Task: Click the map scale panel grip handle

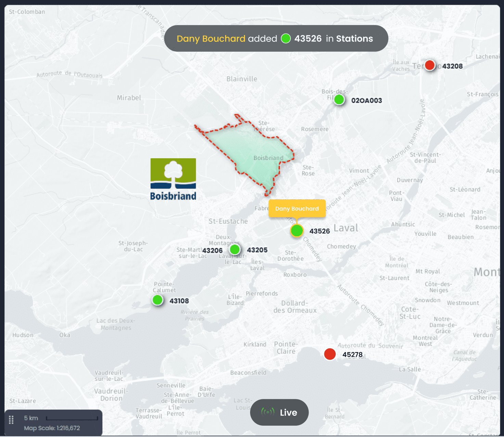Action: (x=11, y=420)
